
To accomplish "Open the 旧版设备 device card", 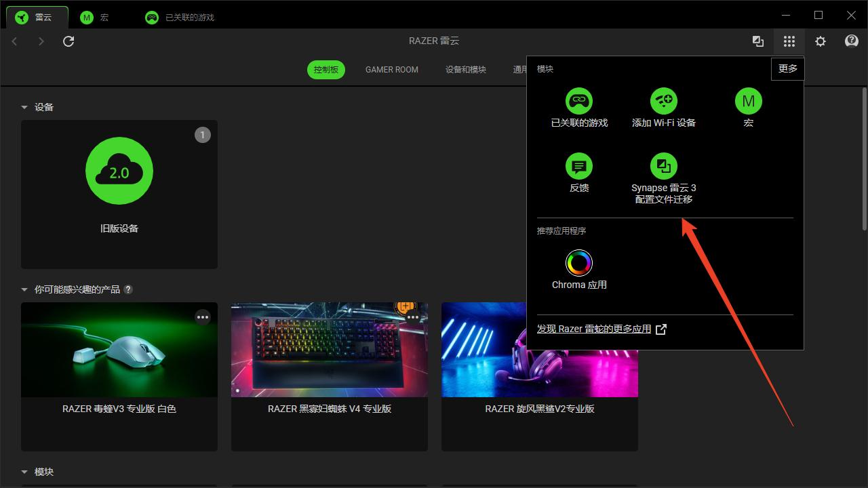I will click(119, 194).
